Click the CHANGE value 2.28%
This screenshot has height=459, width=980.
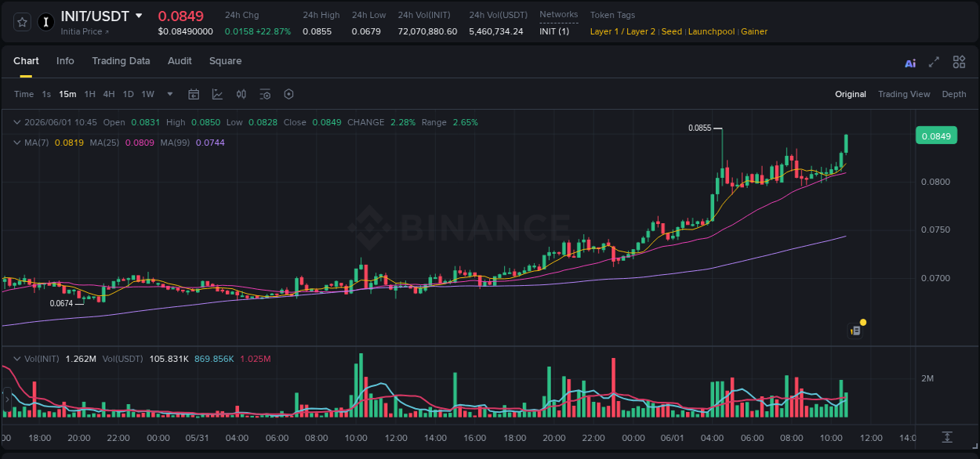pyautogui.click(x=402, y=122)
